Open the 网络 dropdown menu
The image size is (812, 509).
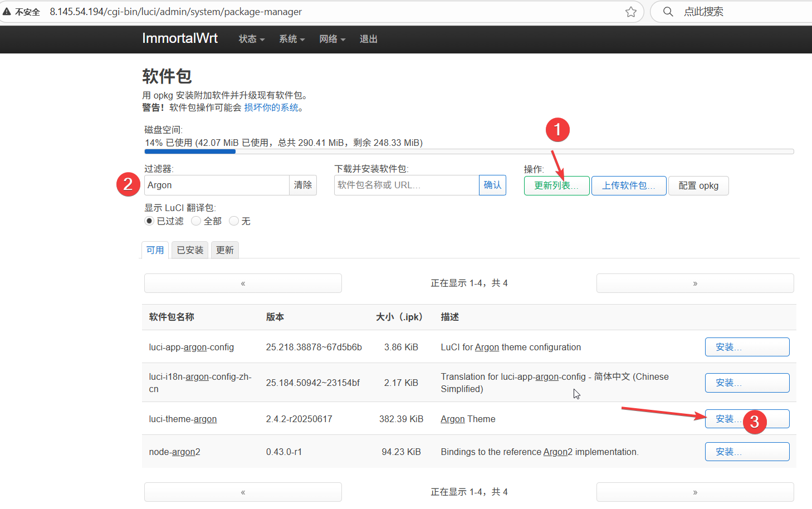332,39
